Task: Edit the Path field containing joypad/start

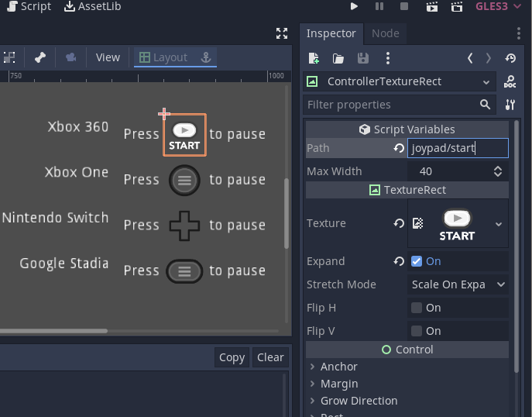Action: (x=458, y=148)
